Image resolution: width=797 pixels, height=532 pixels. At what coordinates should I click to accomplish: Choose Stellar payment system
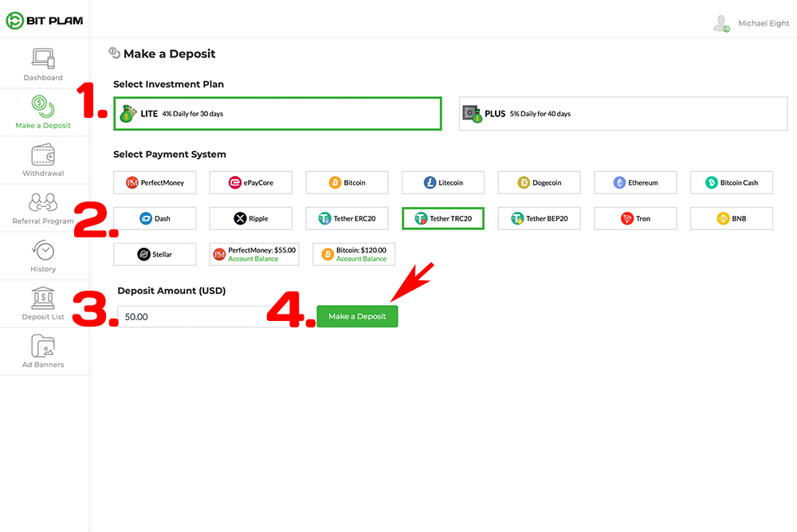point(155,254)
